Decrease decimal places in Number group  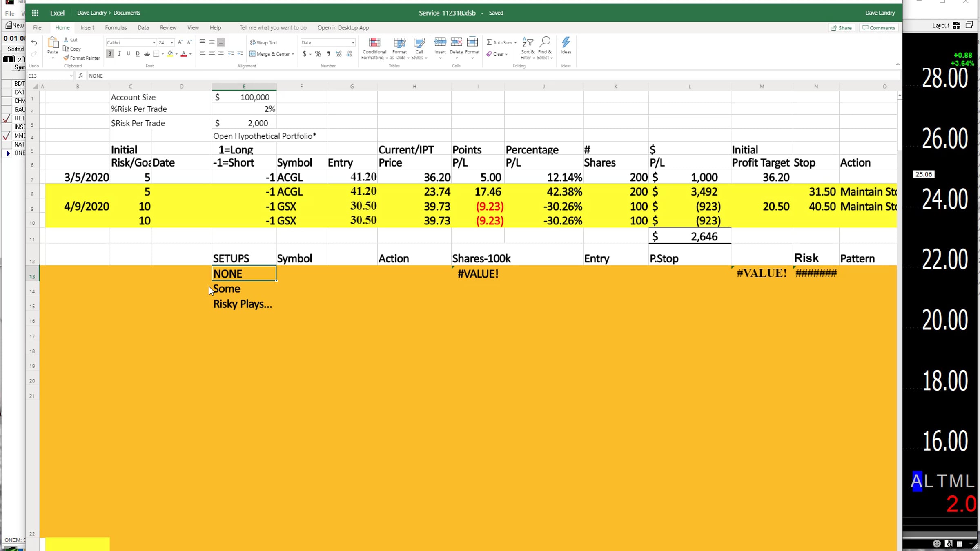(x=349, y=54)
